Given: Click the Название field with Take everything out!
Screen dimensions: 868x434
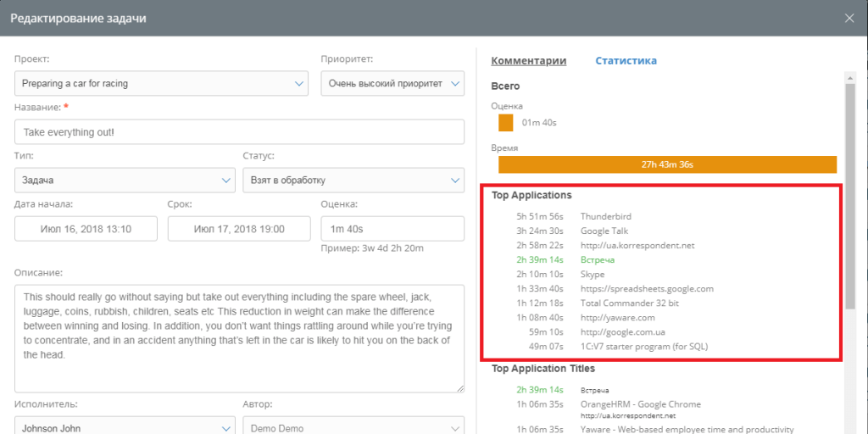Looking at the screenshot, I should [239, 132].
